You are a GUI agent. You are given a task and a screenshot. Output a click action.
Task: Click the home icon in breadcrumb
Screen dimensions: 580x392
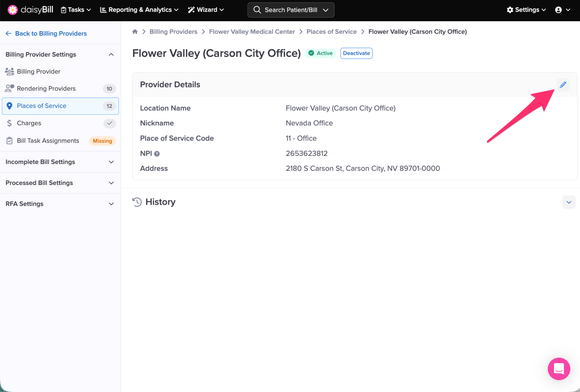[135, 32]
